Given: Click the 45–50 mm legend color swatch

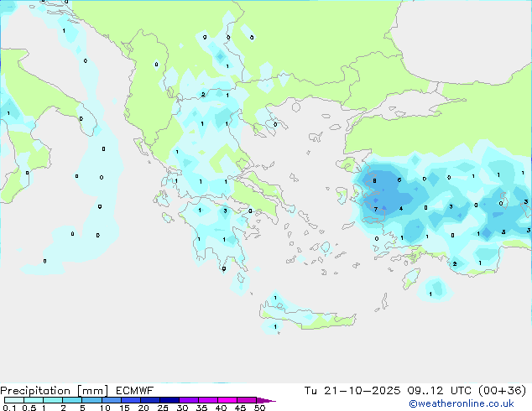Looking at the screenshot, I should click(x=247, y=400).
